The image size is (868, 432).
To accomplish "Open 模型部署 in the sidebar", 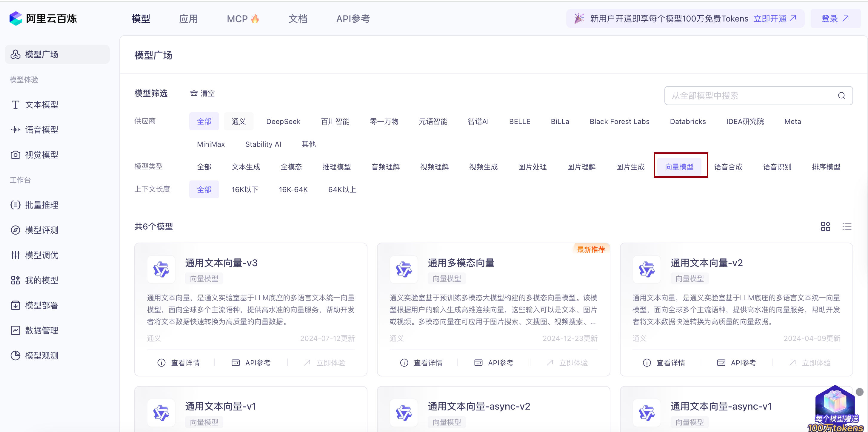I will (57, 305).
